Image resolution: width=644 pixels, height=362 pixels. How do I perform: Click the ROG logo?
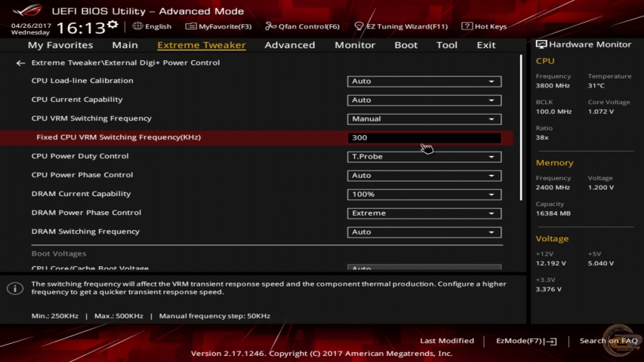click(28, 11)
